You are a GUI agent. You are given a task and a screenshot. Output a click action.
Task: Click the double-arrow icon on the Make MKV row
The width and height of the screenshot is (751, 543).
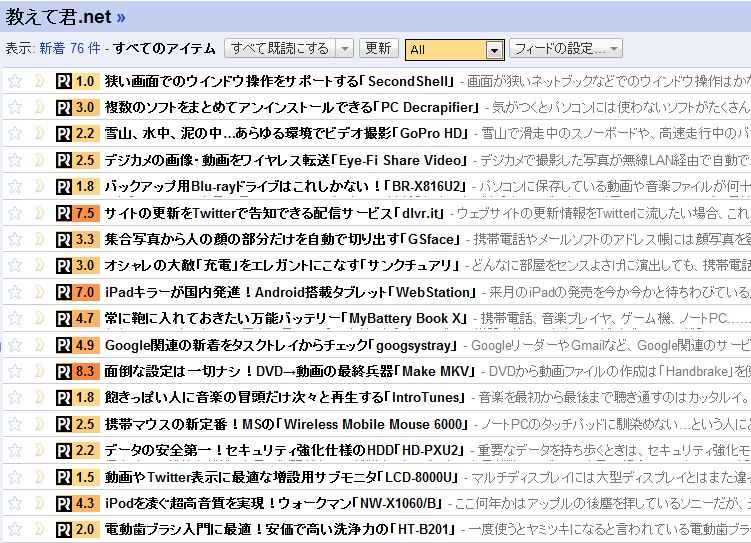pyautogui.click(x=40, y=371)
